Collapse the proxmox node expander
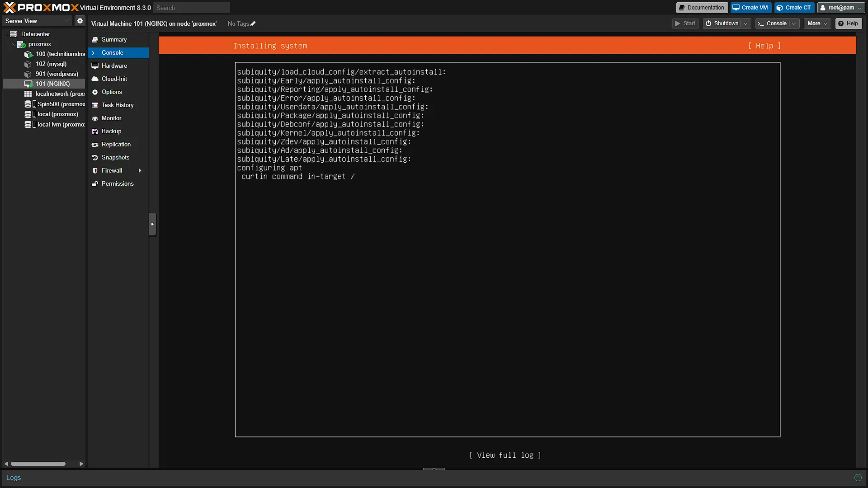Screen dimensions: 868x488 14,44
